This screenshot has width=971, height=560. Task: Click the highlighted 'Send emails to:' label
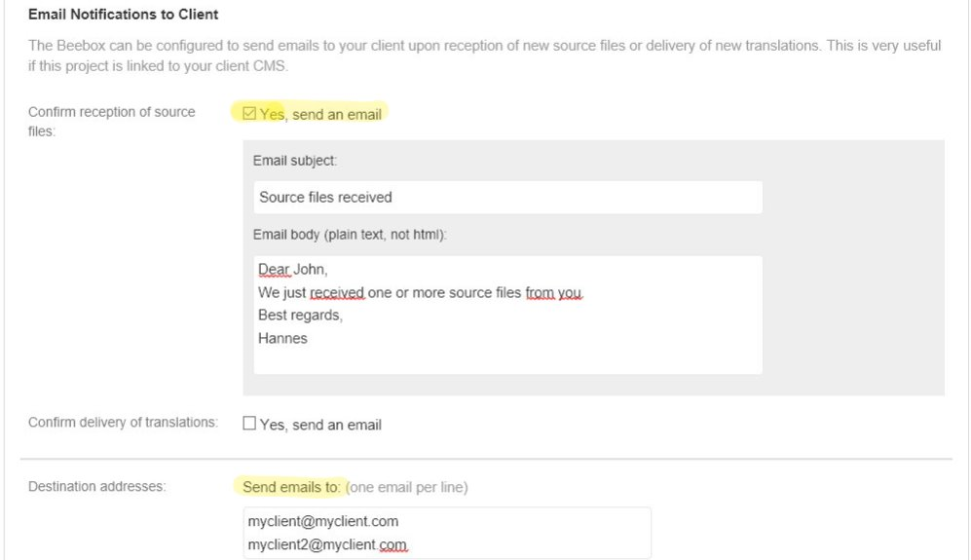point(291,487)
